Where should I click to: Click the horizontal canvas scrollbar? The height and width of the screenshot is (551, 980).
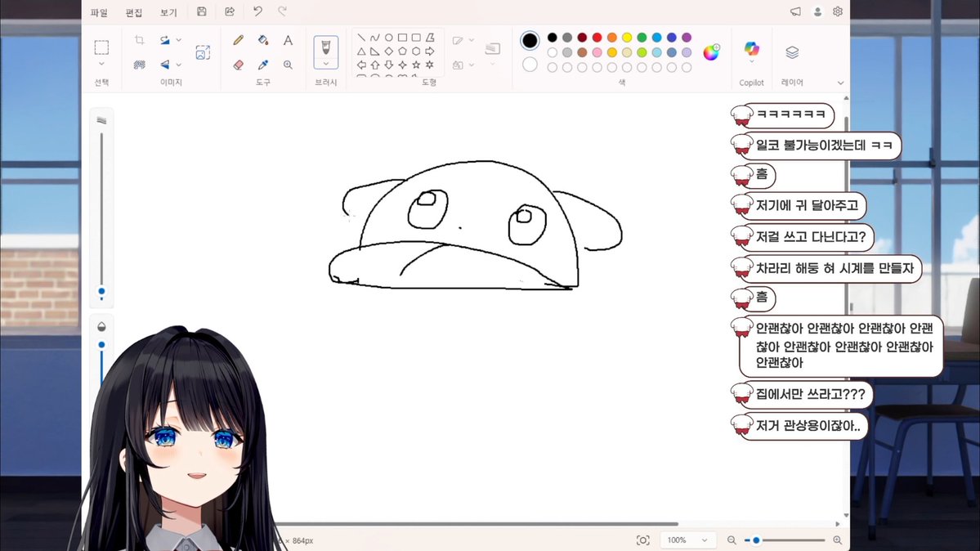[478, 523]
